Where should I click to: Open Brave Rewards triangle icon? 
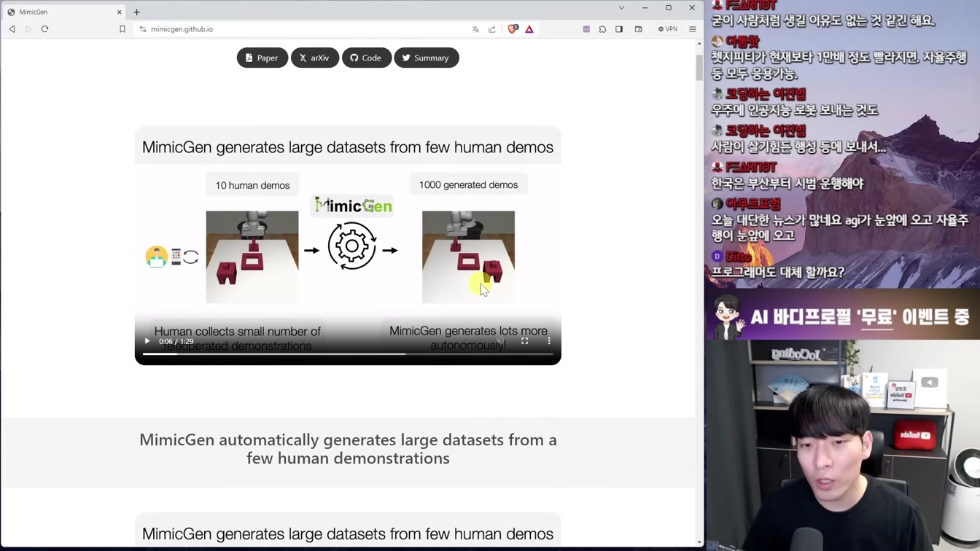(529, 29)
